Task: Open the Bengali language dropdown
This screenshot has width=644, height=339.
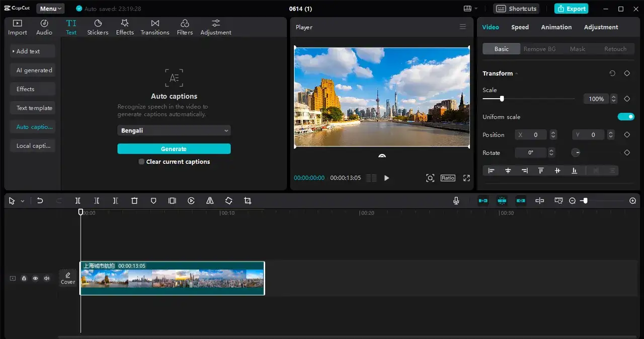Action: [x=174, y=130]
